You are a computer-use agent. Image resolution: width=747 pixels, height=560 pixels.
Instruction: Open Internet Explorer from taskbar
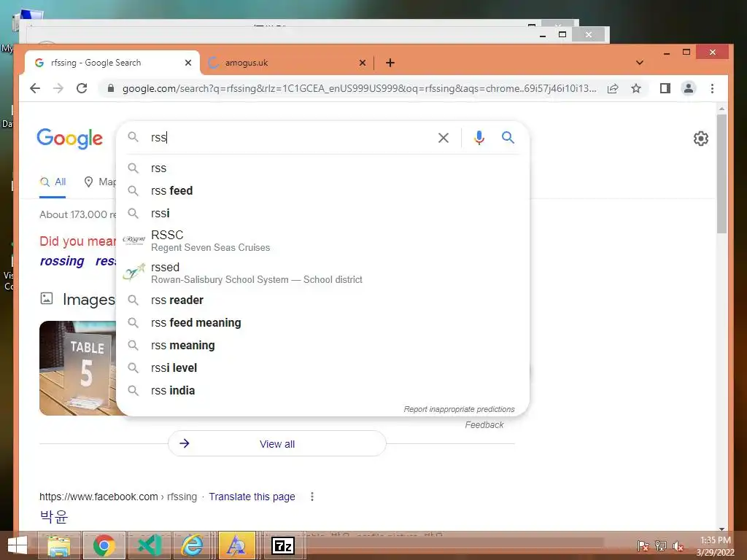click(x=192, y=545)
